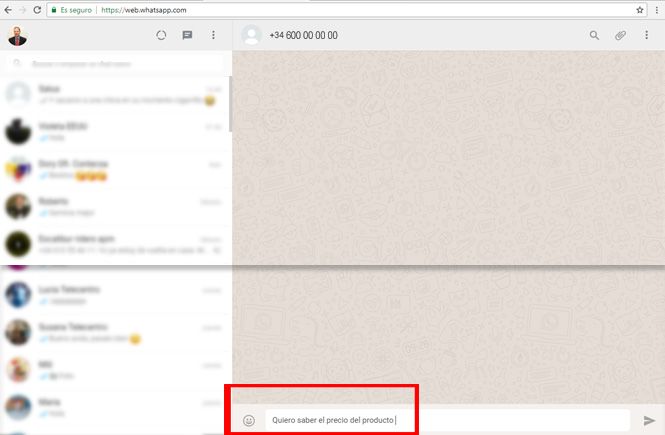
Task: Click the magnifier icon in chat-list search
Action: [x=17, y=64]
